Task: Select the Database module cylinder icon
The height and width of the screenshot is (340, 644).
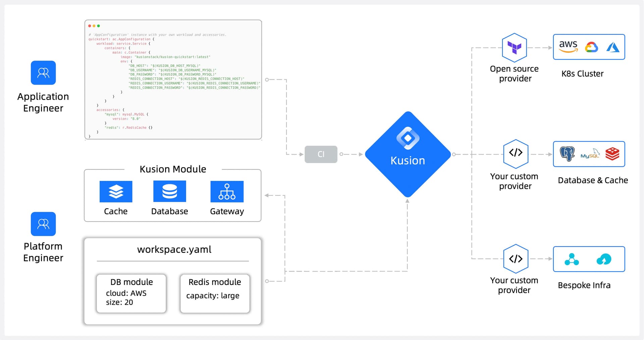Action: pos(170,191)
